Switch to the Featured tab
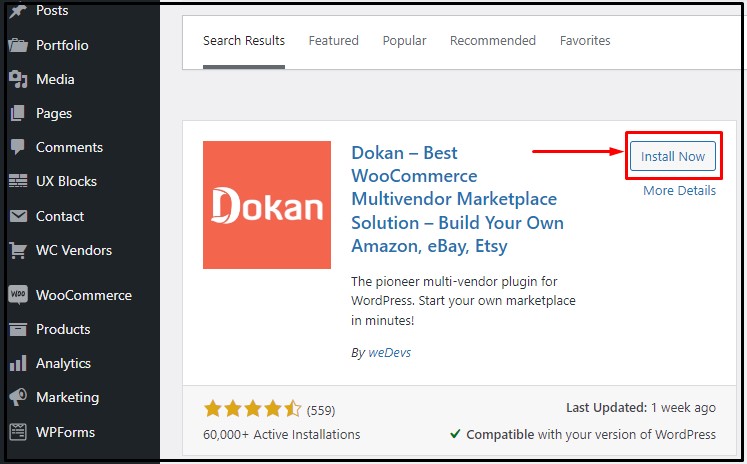Viewport: 747px width, 464px height. [x=333, y=41]
